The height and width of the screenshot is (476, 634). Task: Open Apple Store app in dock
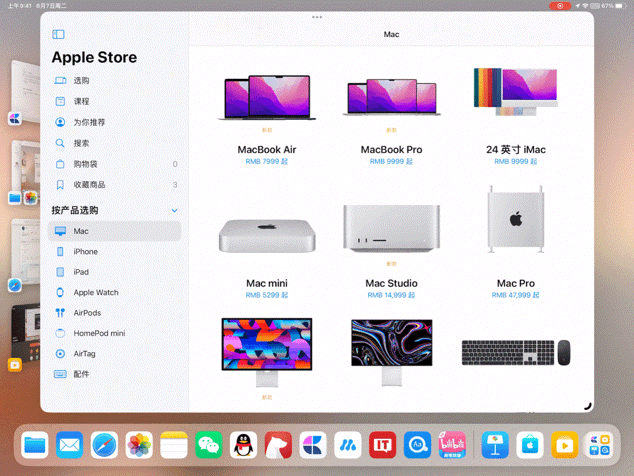click(530, 445)
